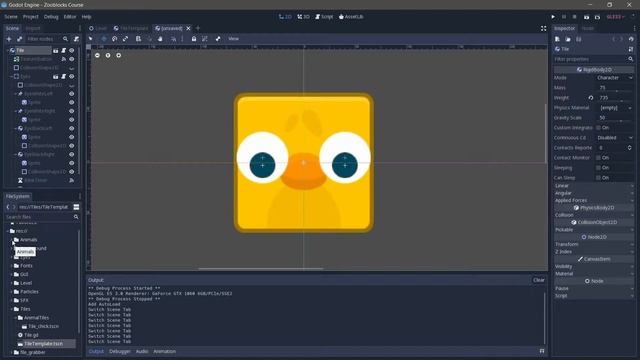This screenshot has height=360, width=640.
Task: Create a new resource in Inspector
Action: point(558,39)
